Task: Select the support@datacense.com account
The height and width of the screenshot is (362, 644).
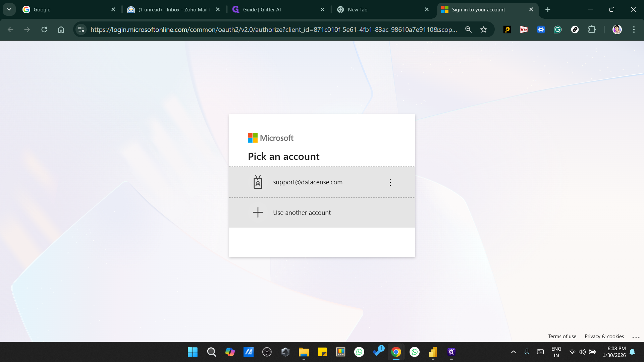Action: click(308, 182)
